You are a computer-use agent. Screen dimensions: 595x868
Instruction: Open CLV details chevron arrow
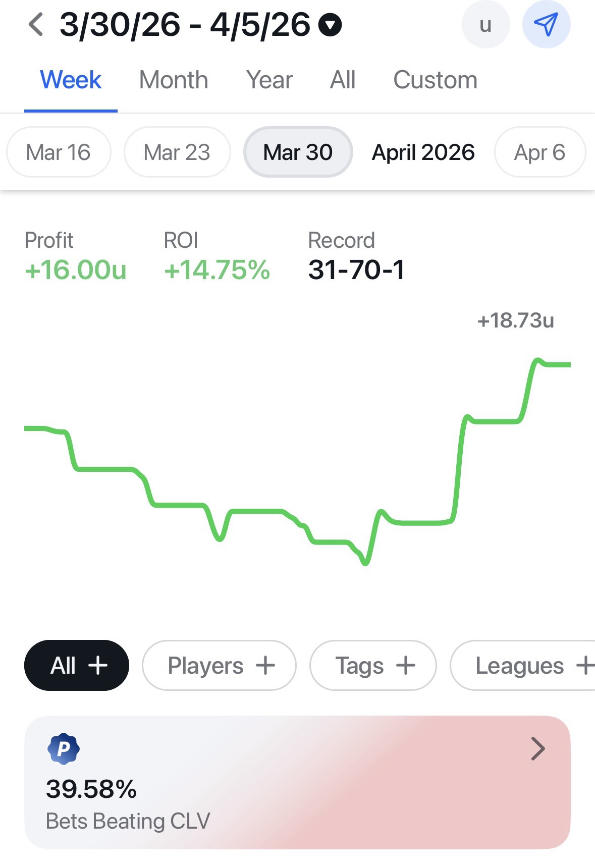click(x=538, y=748)
